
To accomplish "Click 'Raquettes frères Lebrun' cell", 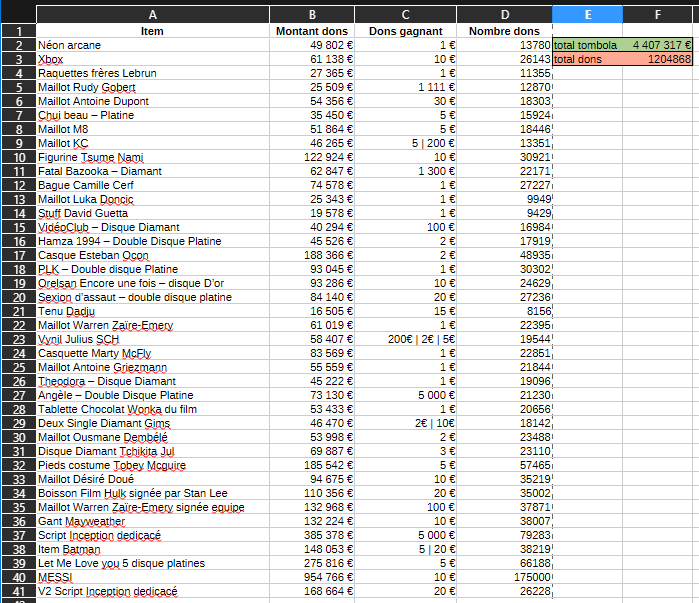I will click(152, 73).
